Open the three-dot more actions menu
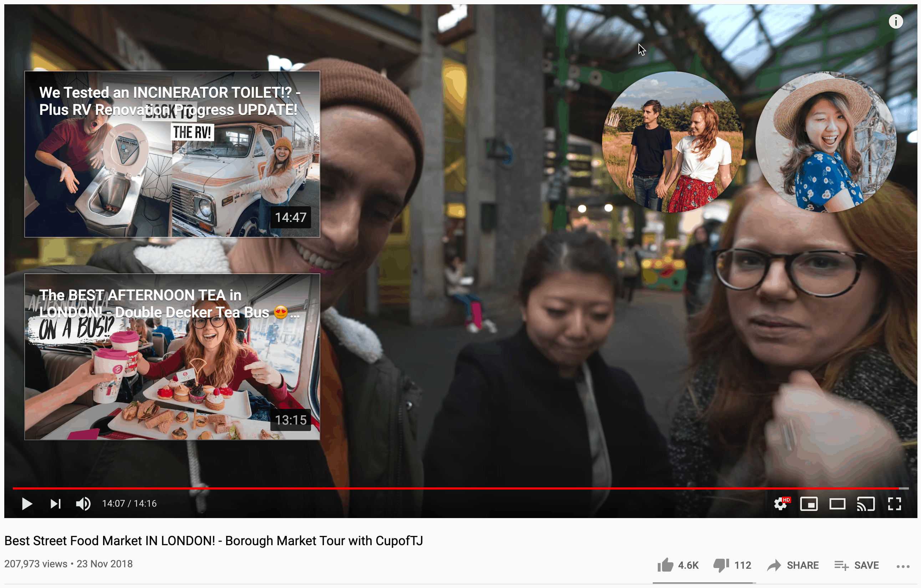 pos(903,566)
